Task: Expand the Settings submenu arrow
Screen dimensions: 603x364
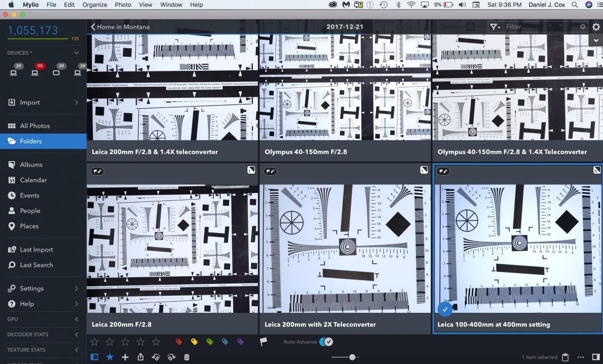Action: [76, 289]
